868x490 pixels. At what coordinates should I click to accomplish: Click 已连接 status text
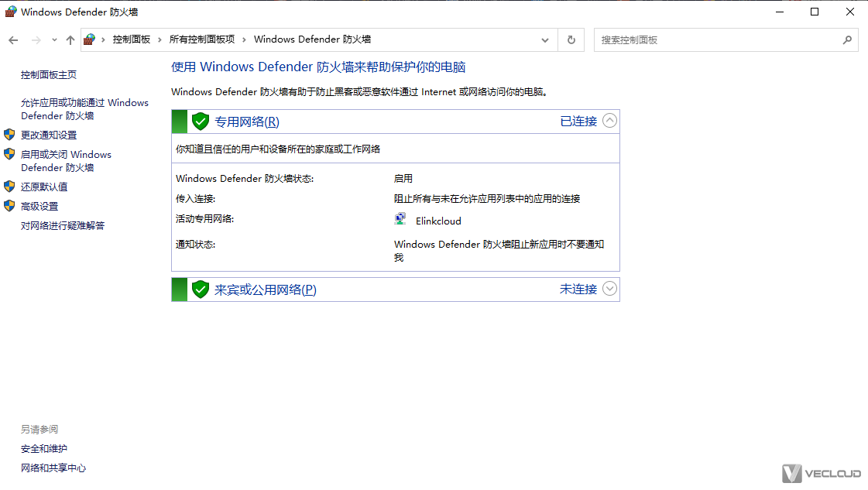pos(578,122)
